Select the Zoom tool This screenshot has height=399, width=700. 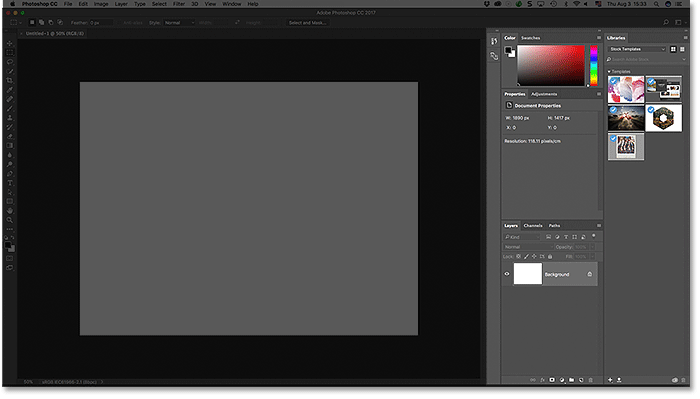[10, 220]
